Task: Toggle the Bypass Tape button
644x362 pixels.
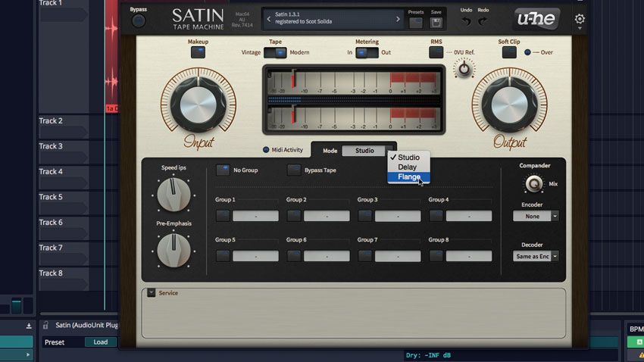Action: [x=294, y=170]
